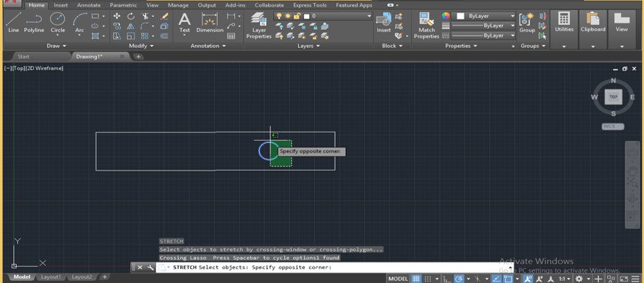This screenshot has height=283, width=644.
Task: Activate the Offset tool
Action: pos(164,36)
